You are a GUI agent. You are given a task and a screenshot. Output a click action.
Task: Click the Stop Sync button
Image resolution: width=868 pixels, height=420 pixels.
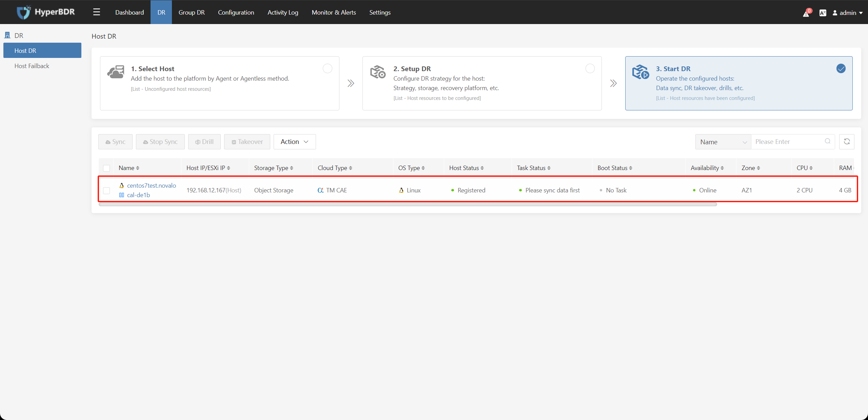click(x=160, y=142)
